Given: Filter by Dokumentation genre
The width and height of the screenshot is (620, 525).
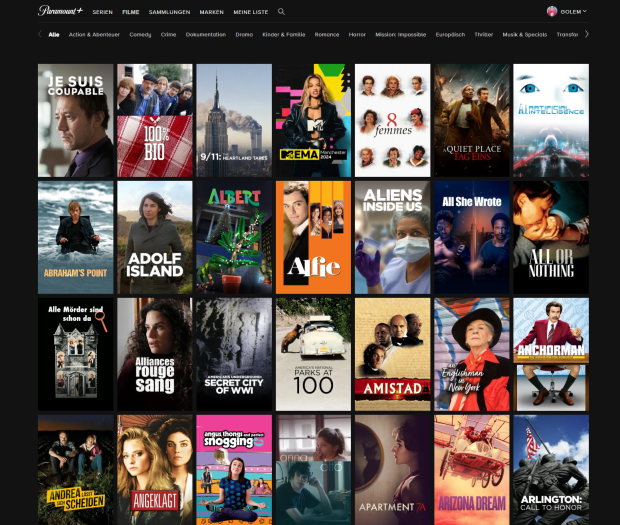Looking at the screenshot, I should 206,35.
